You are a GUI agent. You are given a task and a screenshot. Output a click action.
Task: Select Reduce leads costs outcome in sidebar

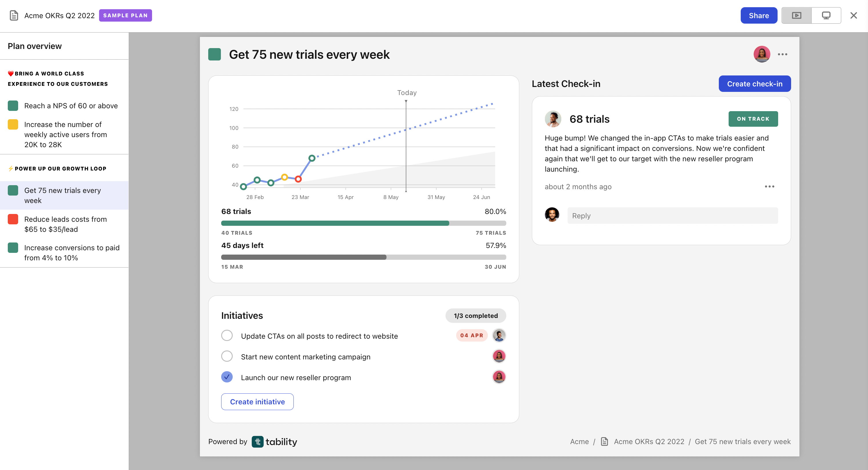pos(65,224)
